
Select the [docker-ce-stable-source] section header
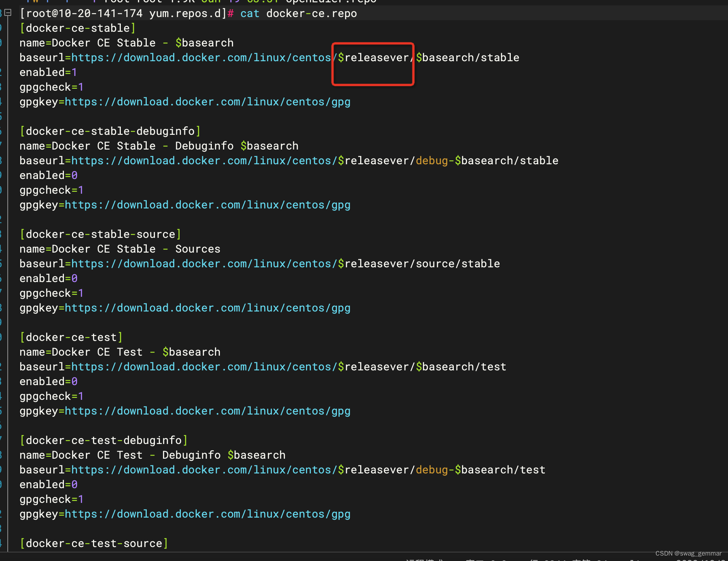[x=101, y=234]
